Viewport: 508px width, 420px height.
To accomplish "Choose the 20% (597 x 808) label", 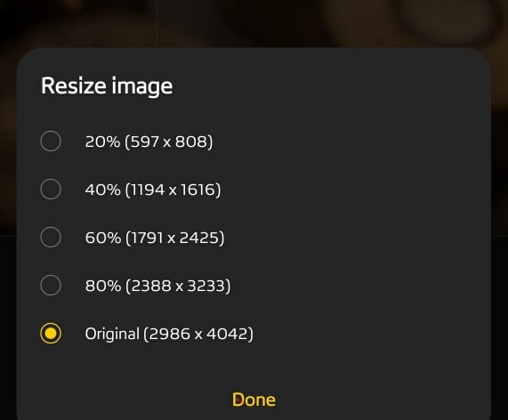I will pyautogui.click(x=149, y=141).
